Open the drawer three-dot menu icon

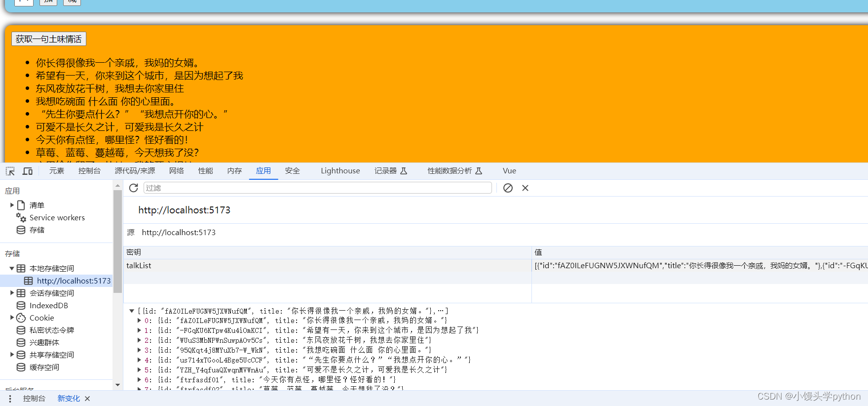click(x=10, y=399)
